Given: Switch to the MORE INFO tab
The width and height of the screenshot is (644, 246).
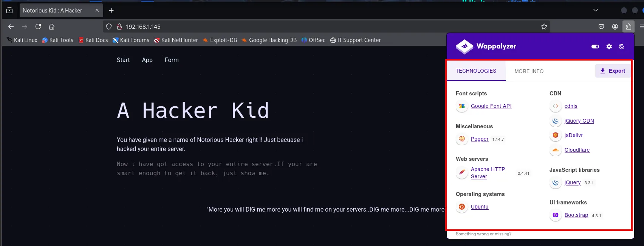Looking at the screenshot, I should pos(529,71).
